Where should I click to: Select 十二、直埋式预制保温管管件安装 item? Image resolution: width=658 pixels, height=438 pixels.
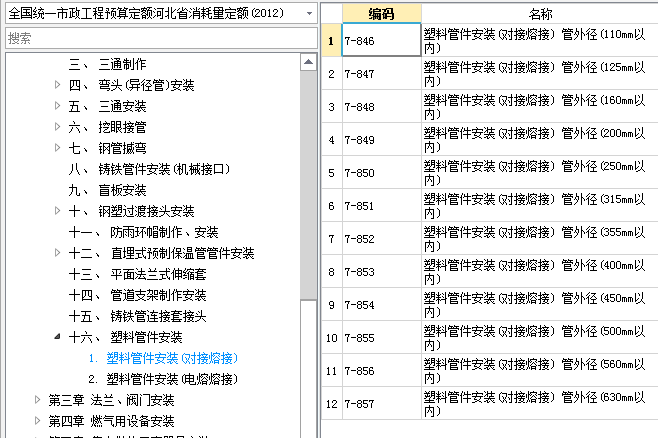[x=162, y=253]
